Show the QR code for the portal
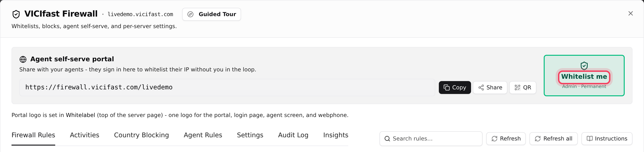Screen dimensions: 644x152 pyautogui.click(x=523, y=87)
